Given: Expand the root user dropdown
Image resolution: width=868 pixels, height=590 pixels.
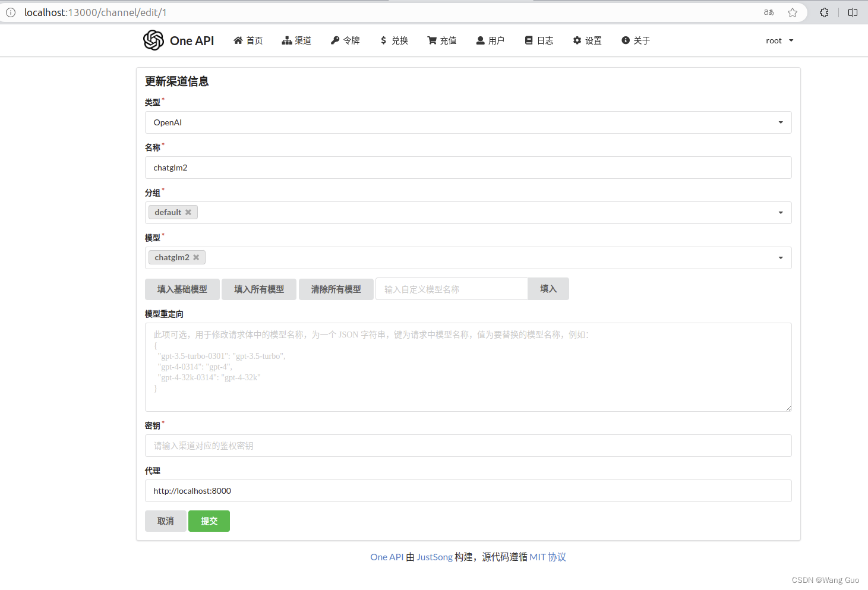Looking at the screenshot, I should tap(779, 40).
